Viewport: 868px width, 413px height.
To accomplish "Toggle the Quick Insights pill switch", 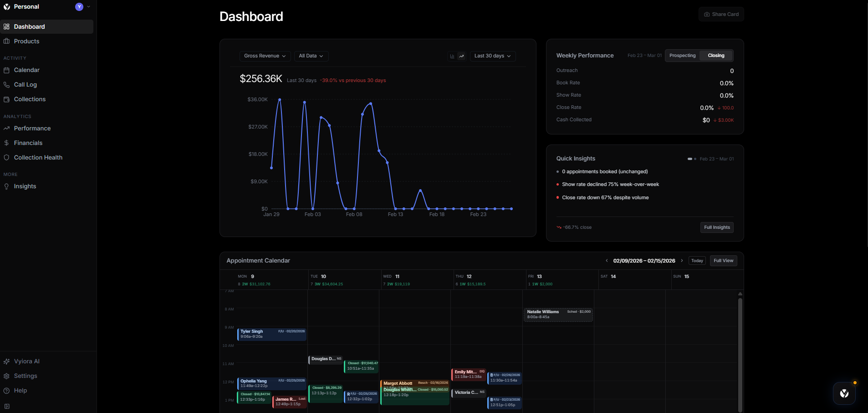I will click(x=690, y=159).
